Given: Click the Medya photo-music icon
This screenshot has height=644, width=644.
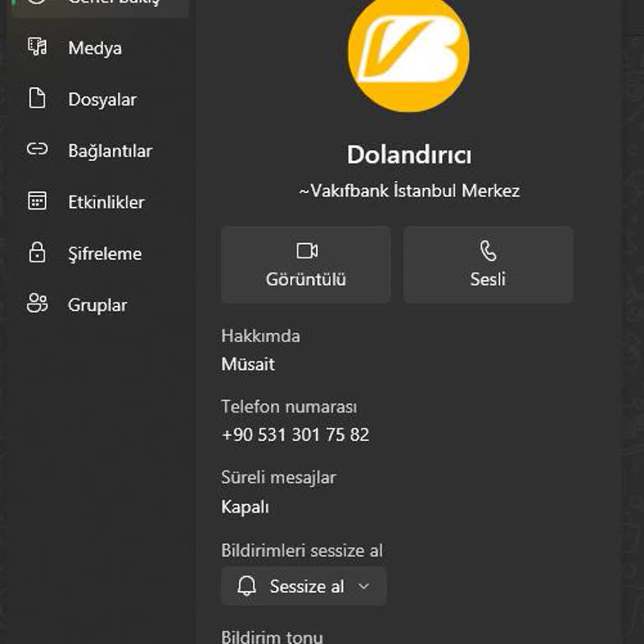Looking at the screenshot, I should (37, 47).
